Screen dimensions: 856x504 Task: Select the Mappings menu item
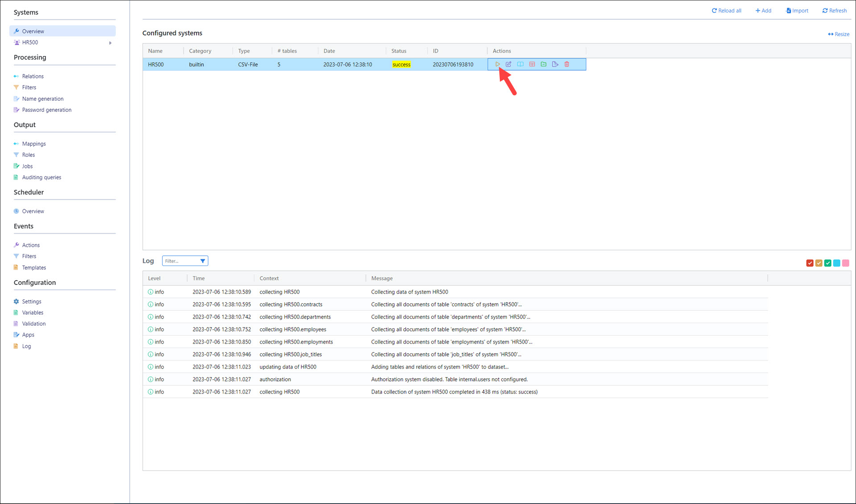pos(33,143)
